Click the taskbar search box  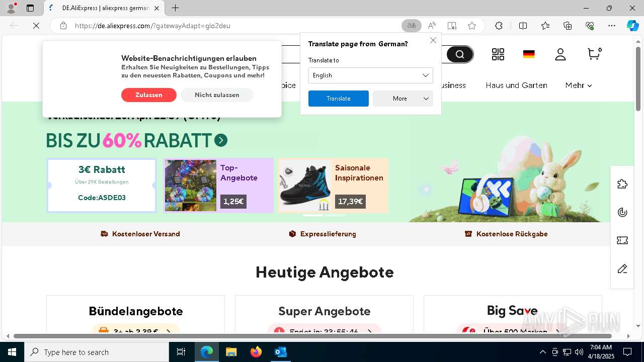click(97, 352)
